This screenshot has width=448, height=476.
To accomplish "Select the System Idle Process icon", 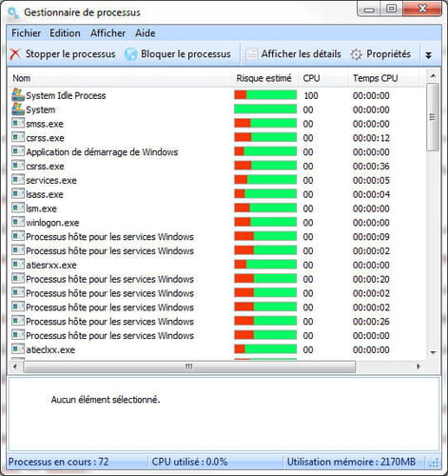I will click(18, 95).
